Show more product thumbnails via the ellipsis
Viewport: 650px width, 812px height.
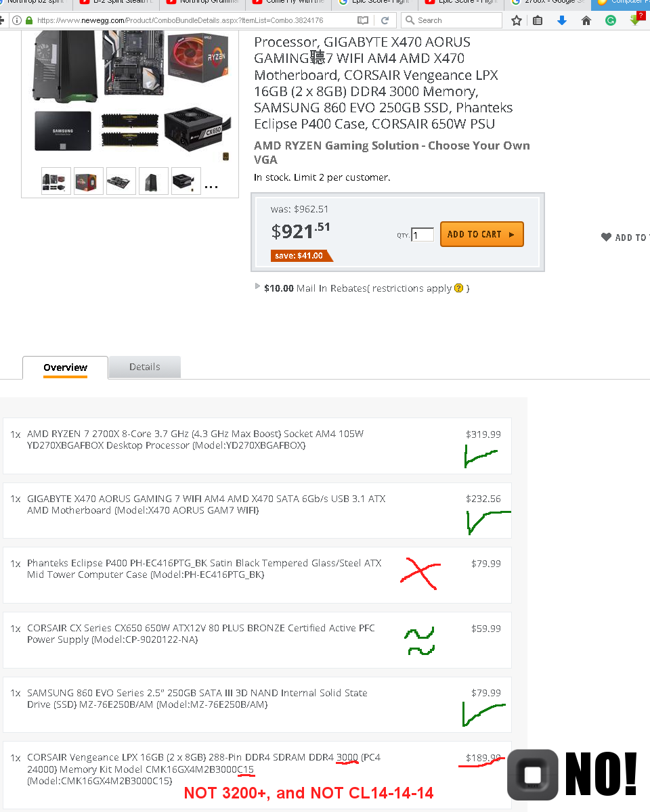point(211,185)
